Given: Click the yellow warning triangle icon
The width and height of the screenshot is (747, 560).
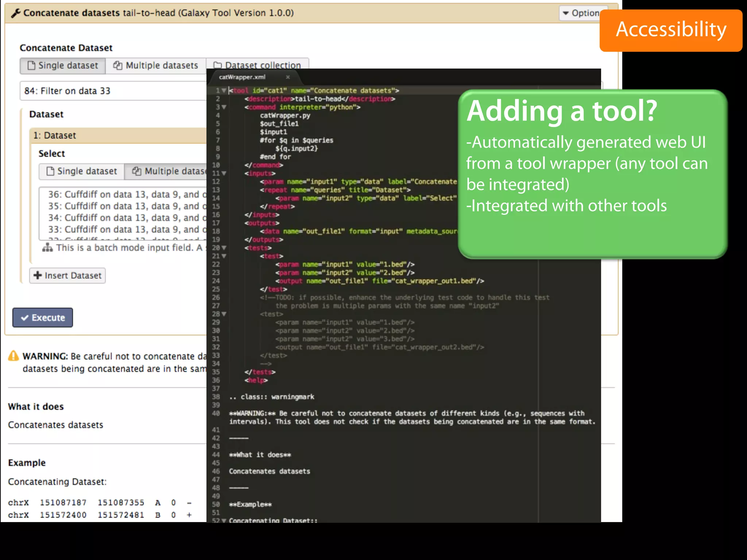Looking at the screenshot, I should pyautogui.click(x=13, y=356).
